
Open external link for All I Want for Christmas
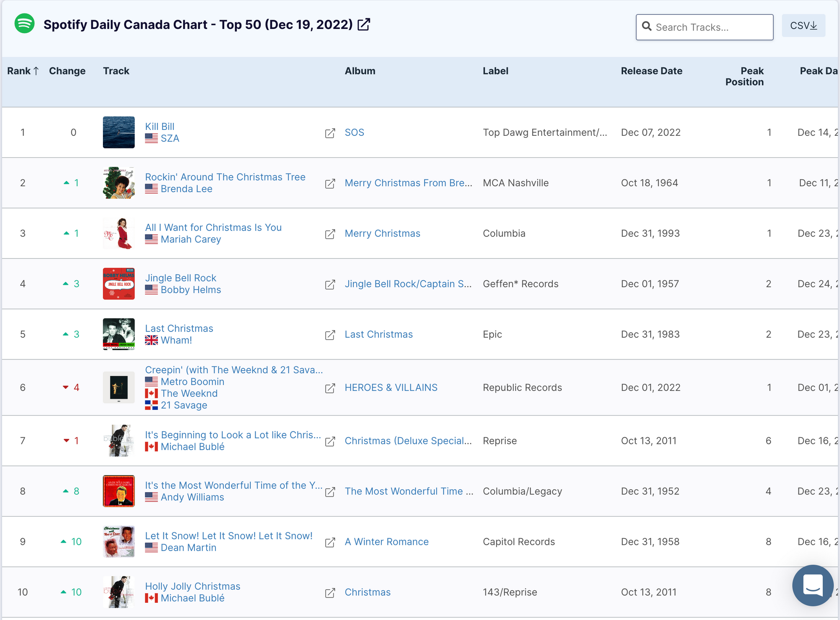(330, 234)
